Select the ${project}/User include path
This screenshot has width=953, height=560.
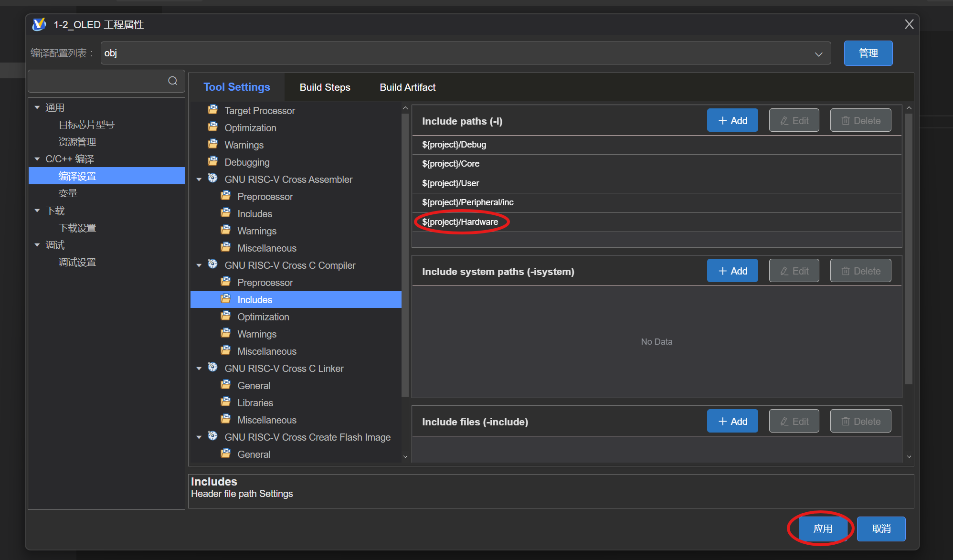[657, 183]
